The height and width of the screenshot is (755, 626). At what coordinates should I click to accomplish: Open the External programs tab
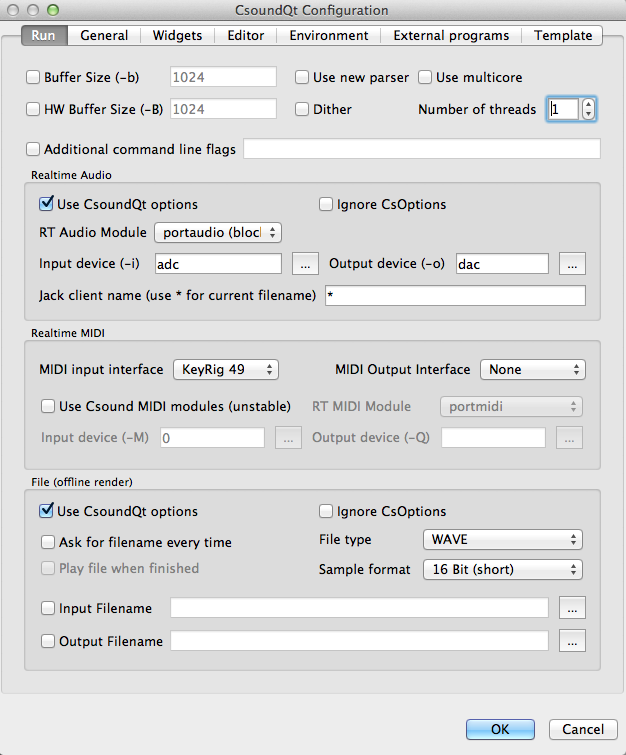(451, 36)
